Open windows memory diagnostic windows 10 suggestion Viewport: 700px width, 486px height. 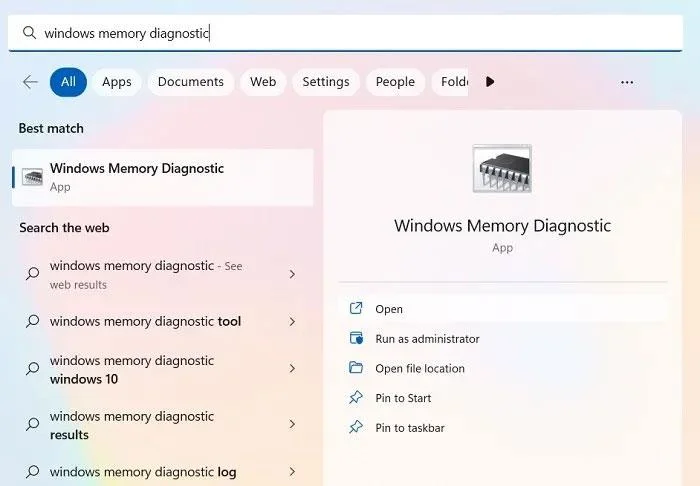pyautogui.click(x=162, y=370)
